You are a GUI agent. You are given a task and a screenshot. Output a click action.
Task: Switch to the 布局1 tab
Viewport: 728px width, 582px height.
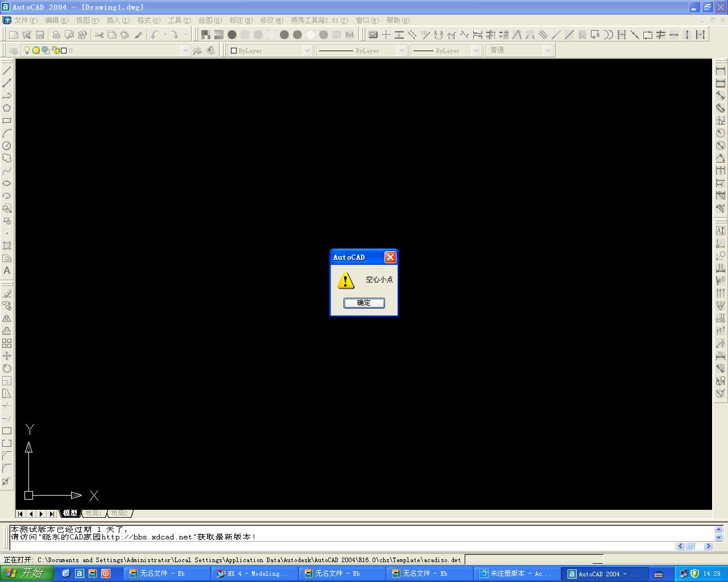pyautogui.click(x=93, y=513)
